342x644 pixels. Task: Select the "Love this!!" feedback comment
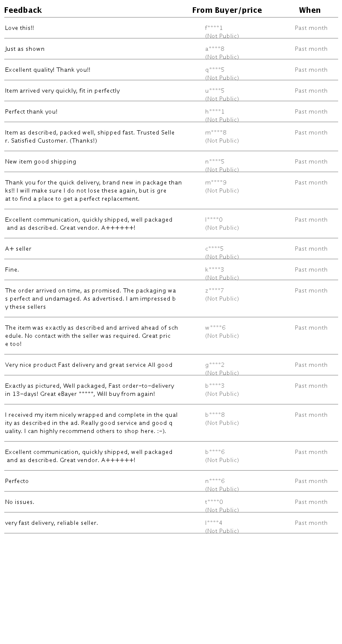pyautogui.click(x=20, y=28)
